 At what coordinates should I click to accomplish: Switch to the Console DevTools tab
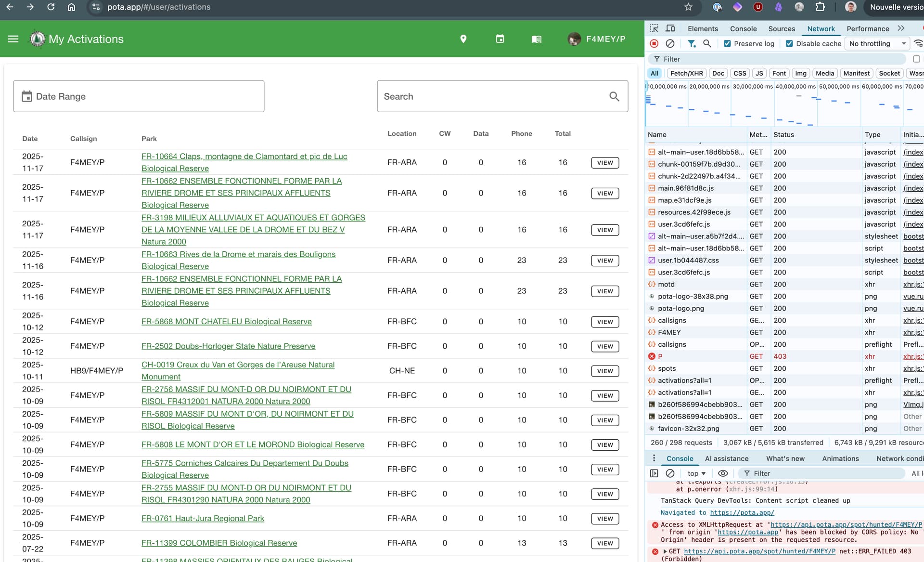pyautogui.click(x=743, y=28)
